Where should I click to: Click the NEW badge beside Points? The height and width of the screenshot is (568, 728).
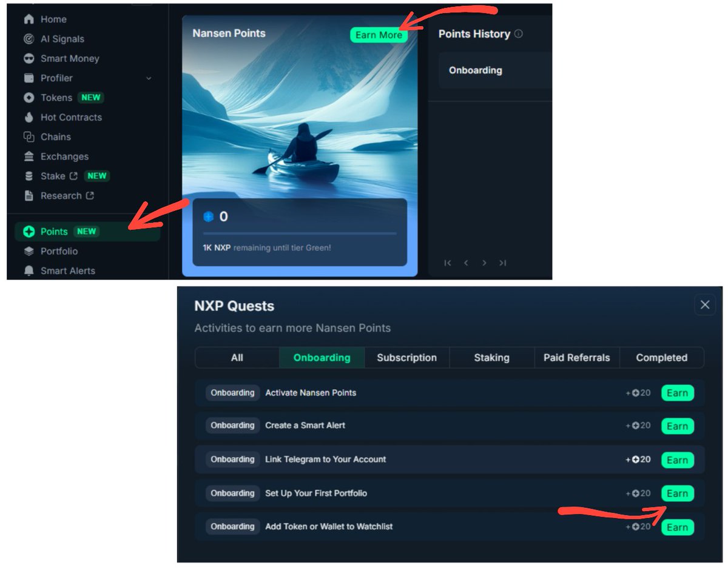tap(86, 232)
